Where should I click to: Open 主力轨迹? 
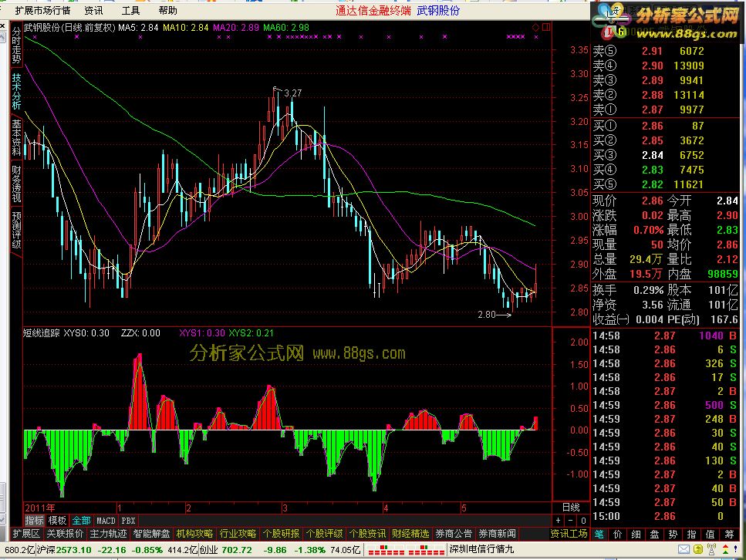coord(109,534)
